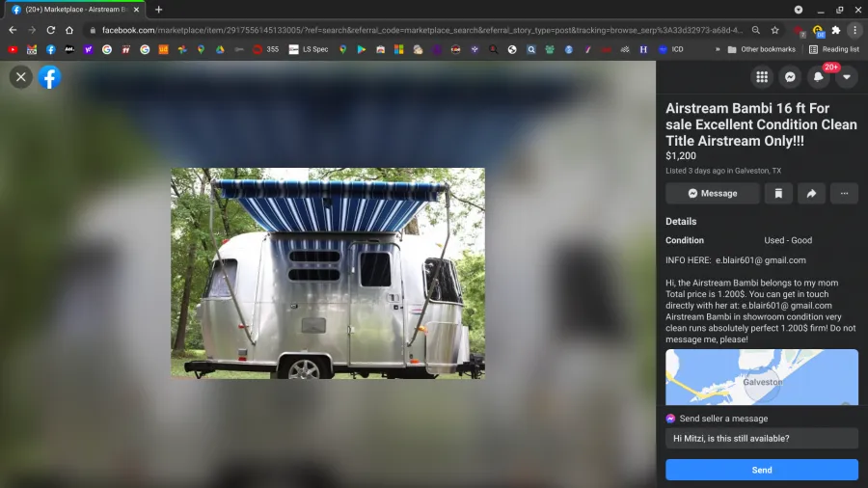Screen dimensions: 868x488
Task: Select the Marketplace - Airstream tab
Action: tap(75, 10)
